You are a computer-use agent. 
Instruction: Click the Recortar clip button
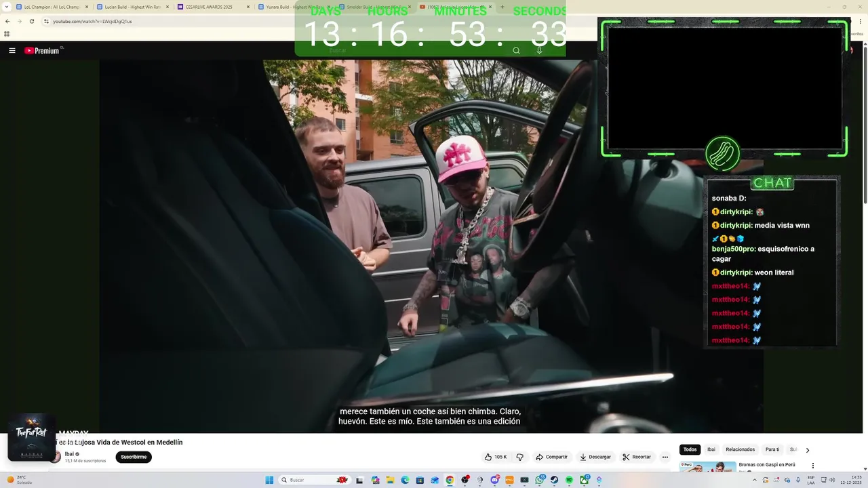click(637, 457)
